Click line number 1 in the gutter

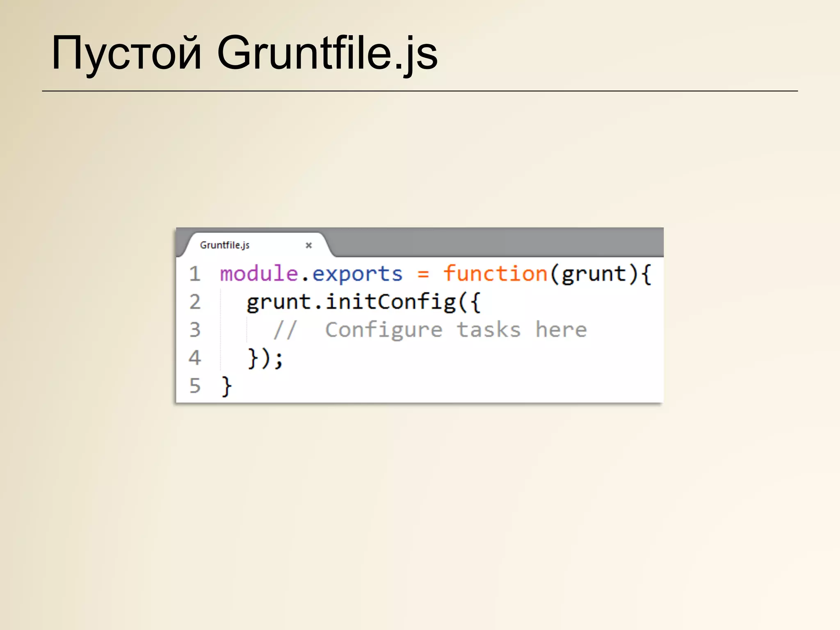pyautogui.click(x=195, y=274)
